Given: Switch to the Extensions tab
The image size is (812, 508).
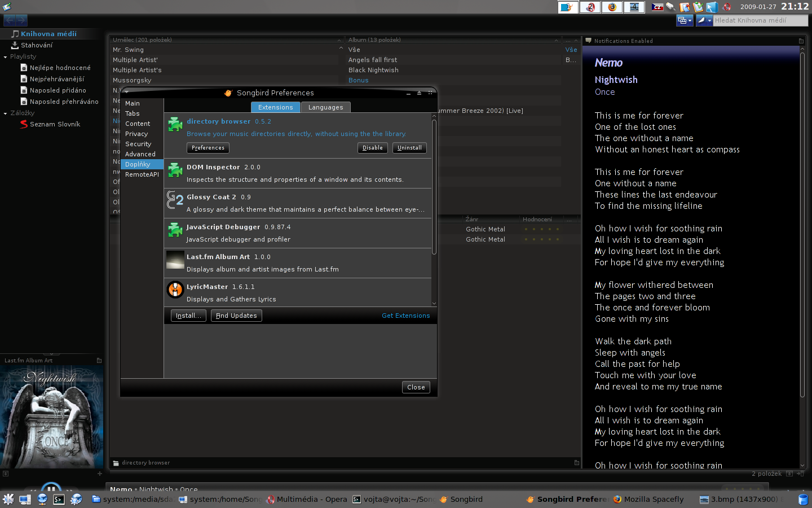Looking at the screenshot, I should tap(275, 107).
